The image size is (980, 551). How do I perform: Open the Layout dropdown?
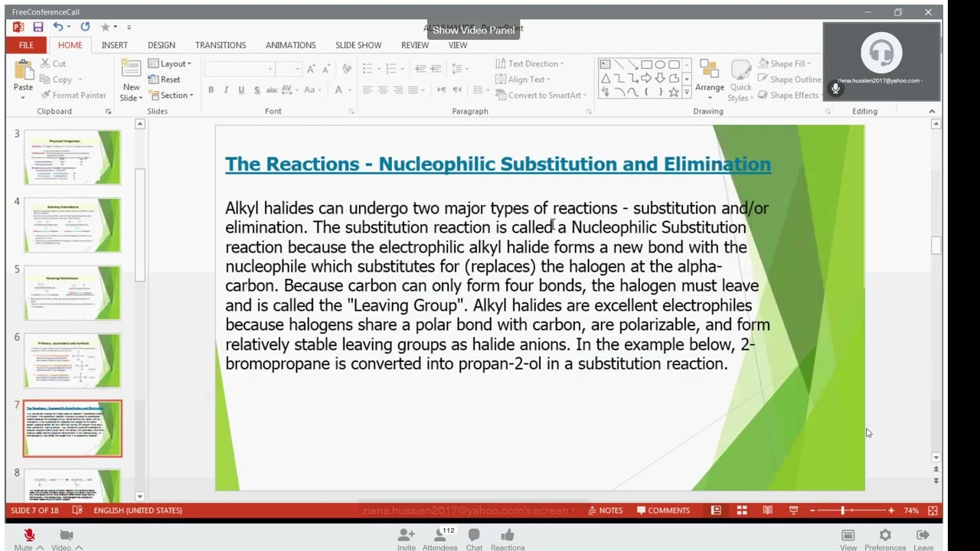click(169, 64)
